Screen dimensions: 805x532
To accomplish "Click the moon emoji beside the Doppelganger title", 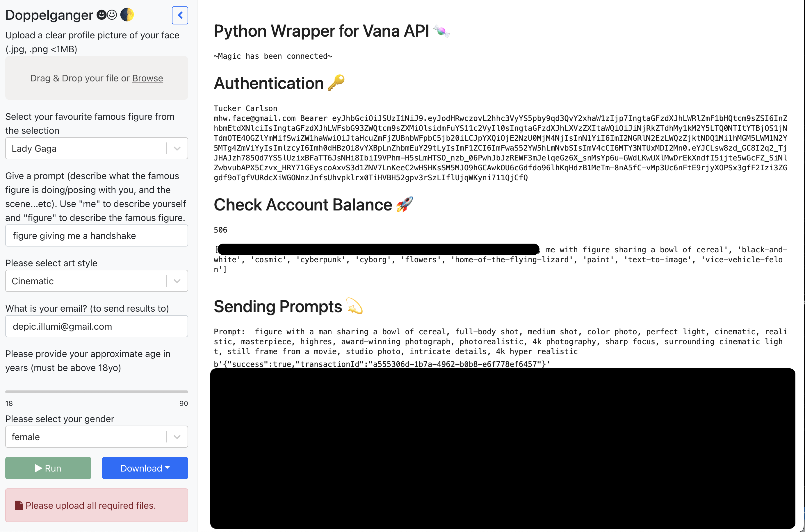I will click(127, 15).
